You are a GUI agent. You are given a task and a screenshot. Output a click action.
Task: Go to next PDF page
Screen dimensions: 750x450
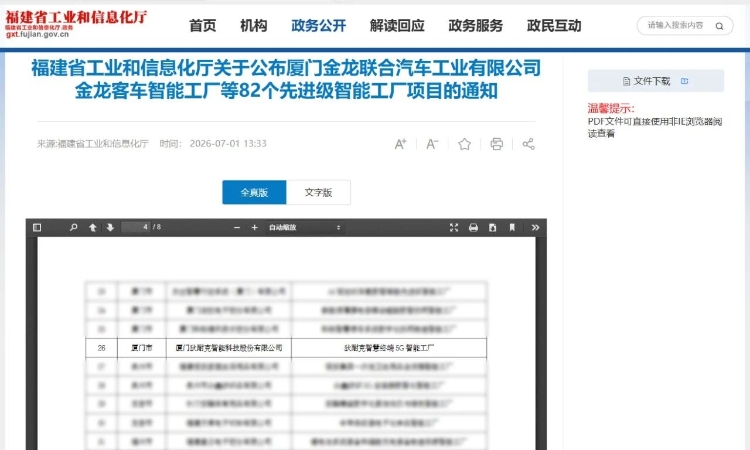[110, 228]
